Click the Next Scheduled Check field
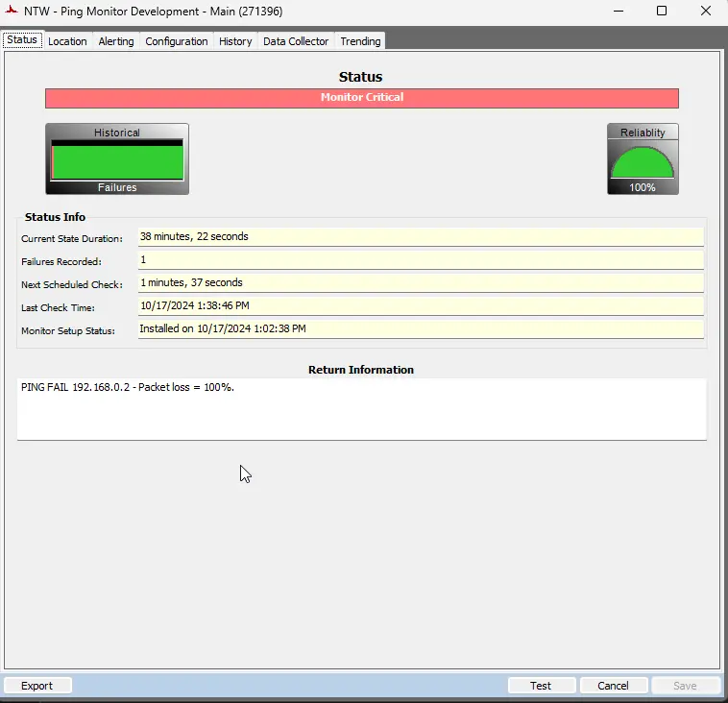 click(x=421, y=282)
